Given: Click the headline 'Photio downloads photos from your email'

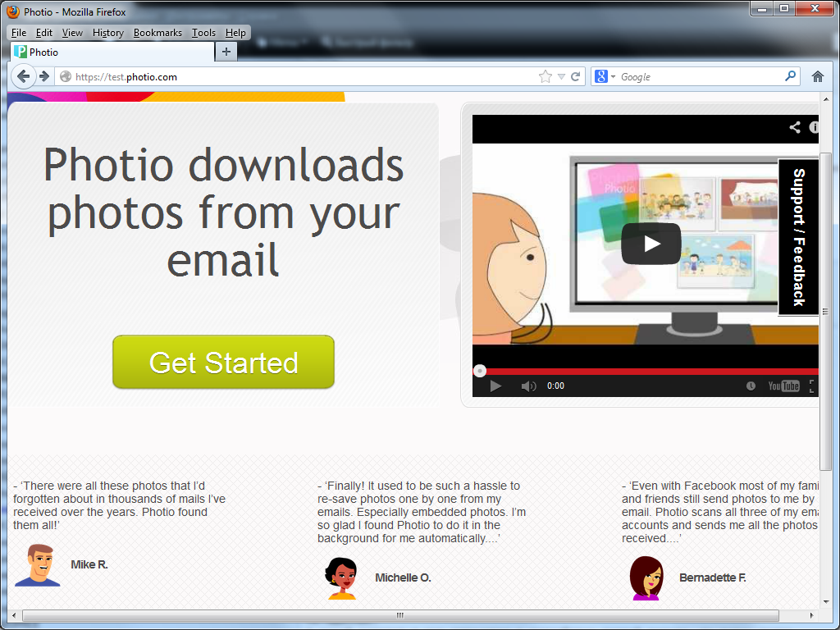Looking at the screenshot, I should [x=223, y=212].
